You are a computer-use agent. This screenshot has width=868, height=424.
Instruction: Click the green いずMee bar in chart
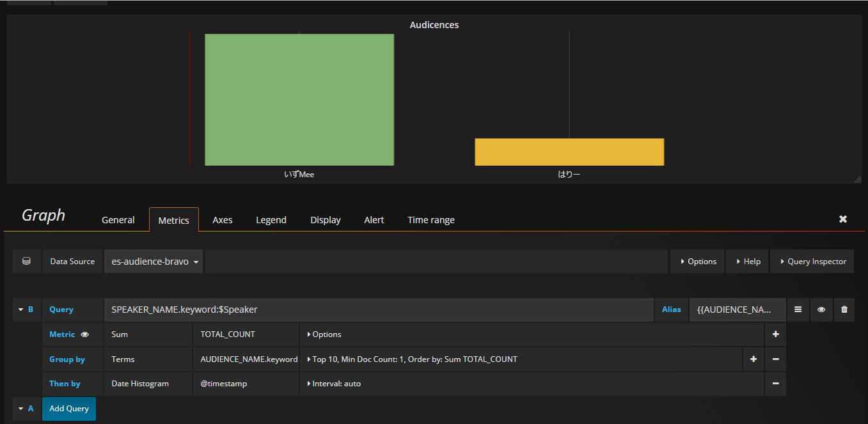[299, 100]
